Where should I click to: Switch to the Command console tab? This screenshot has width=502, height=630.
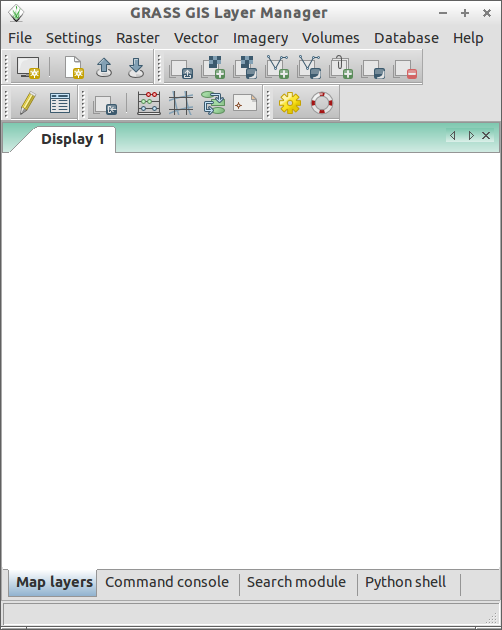coord(167,582)
